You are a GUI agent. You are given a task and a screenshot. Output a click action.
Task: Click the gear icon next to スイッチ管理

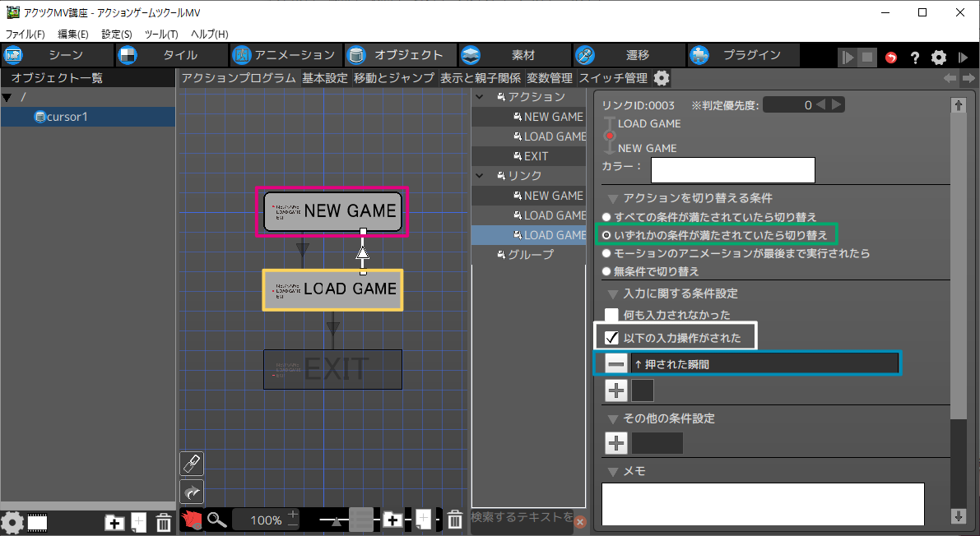(x=662, y=78)
